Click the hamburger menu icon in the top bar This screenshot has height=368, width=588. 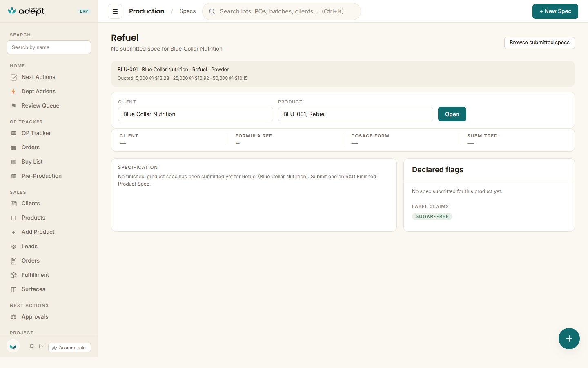(115, 11)
